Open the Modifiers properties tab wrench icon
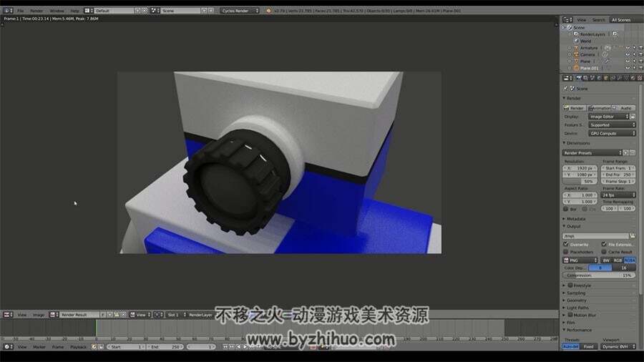 [x=620, y=78]
